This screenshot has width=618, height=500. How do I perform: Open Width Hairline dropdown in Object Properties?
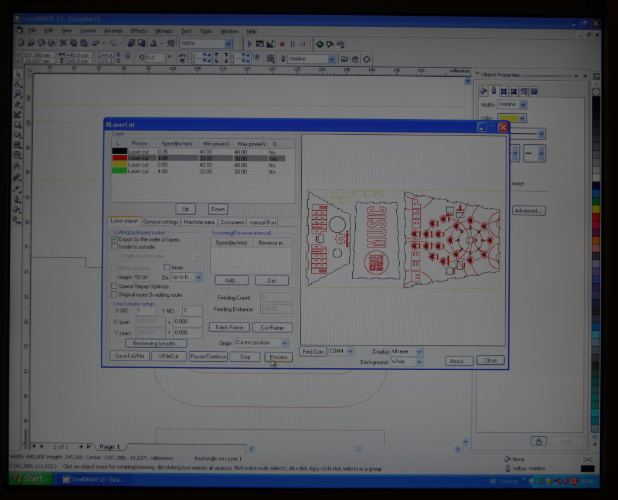pos(523,104)
